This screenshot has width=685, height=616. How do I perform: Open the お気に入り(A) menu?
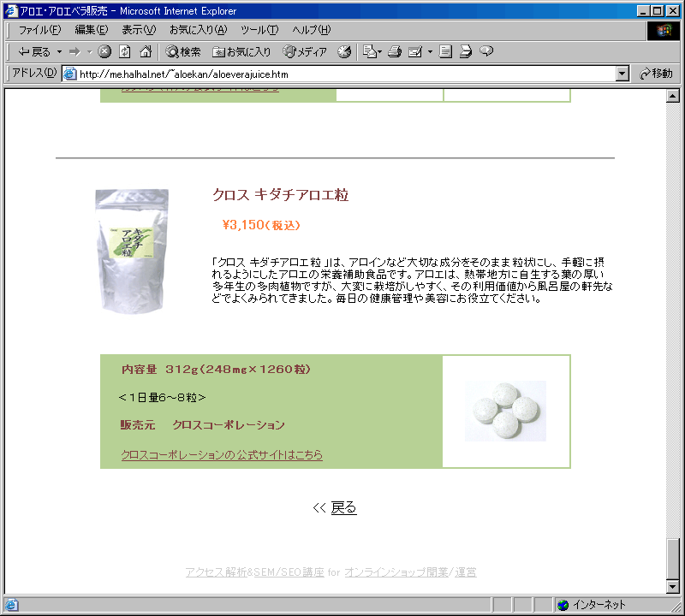[199, 30]
